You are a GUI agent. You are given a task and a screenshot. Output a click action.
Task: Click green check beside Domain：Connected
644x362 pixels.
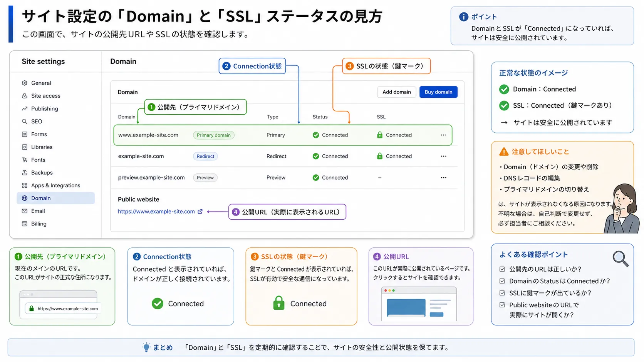[x=504, y=90]
